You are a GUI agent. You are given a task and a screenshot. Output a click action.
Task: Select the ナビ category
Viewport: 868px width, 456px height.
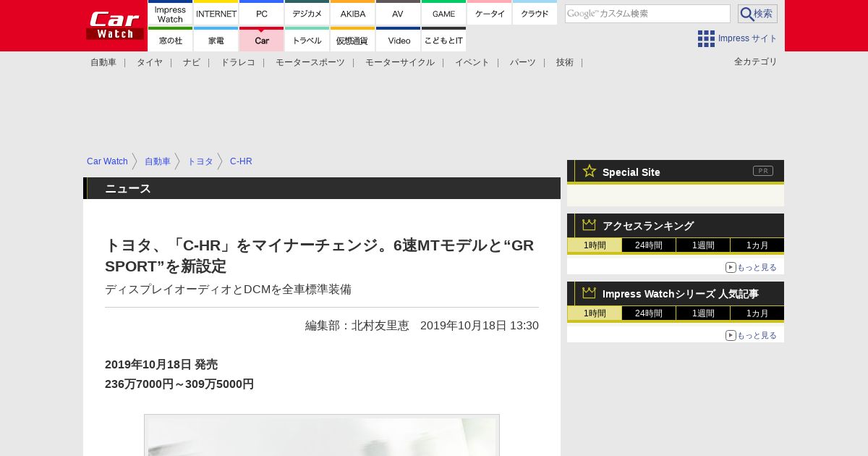pos(192,62)
